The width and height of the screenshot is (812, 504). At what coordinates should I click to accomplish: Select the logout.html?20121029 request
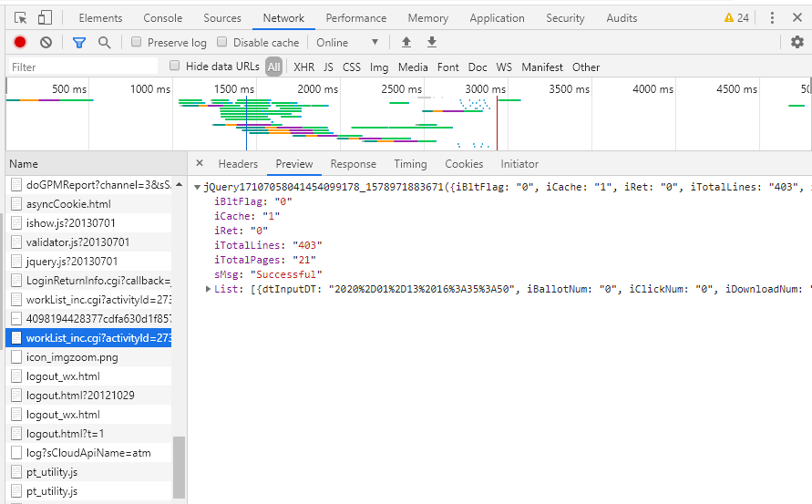click(x=88, y=396)
